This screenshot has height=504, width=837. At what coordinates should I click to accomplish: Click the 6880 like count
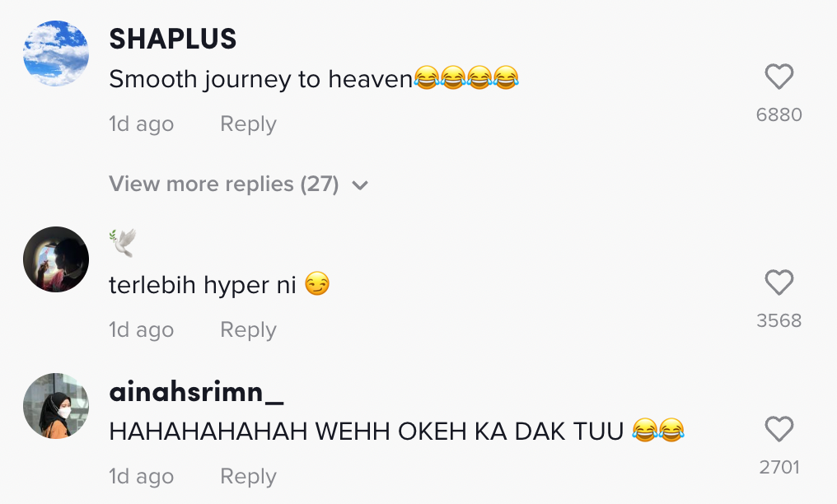[779, 114]
